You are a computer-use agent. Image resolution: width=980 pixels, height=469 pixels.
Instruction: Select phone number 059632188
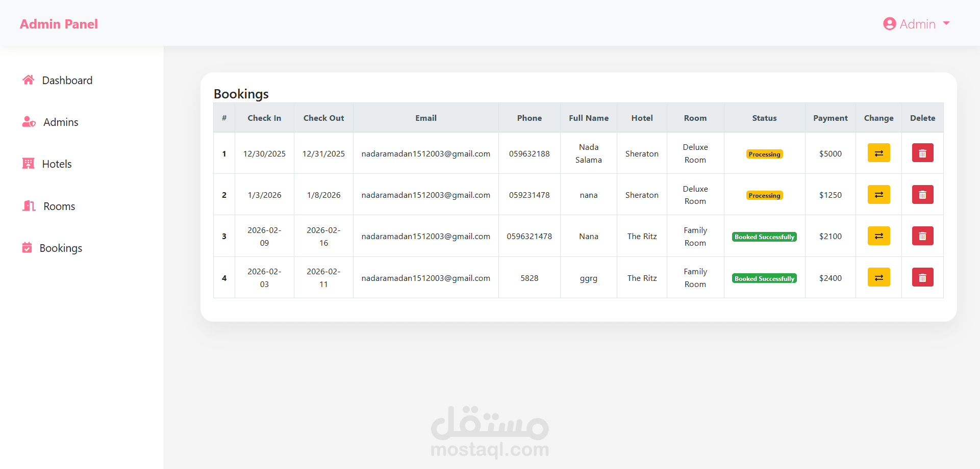coord(529,153)
